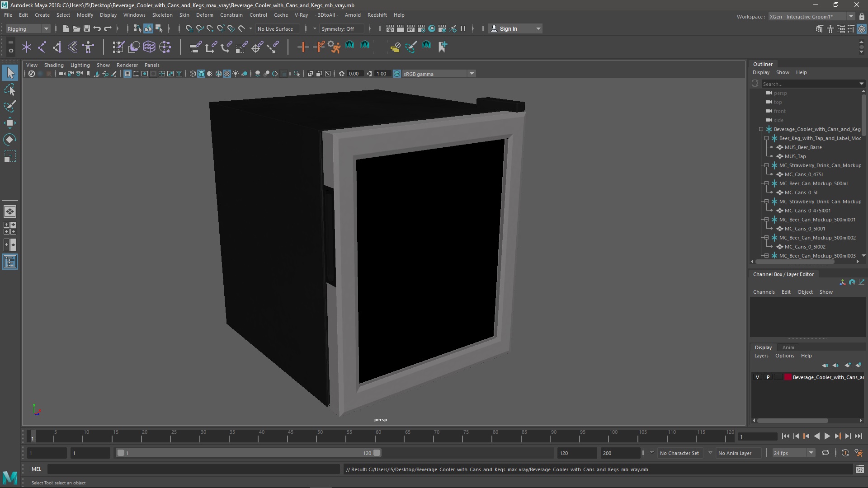This screenshot has width=868, height=488.
Task: Open the Skeleton menu
Action: pos(162,15)
